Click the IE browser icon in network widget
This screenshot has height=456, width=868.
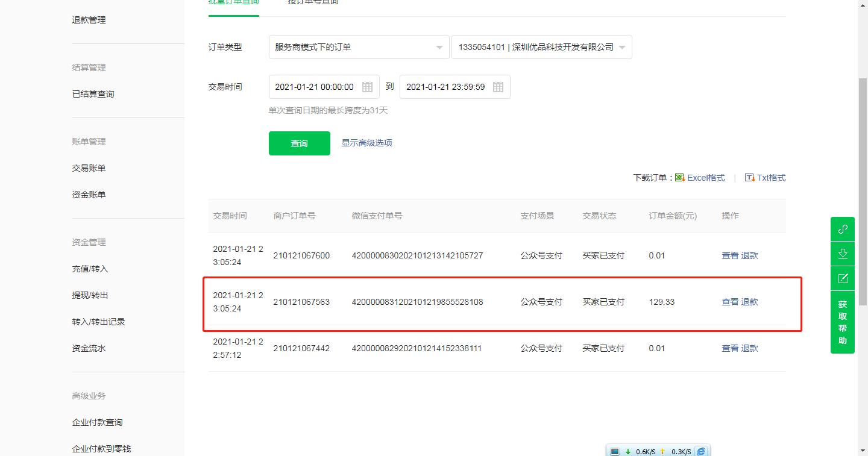coord(701,451)
